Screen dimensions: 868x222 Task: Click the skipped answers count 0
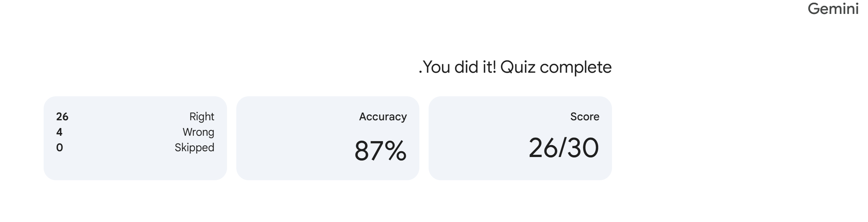[x=59, y=147]
